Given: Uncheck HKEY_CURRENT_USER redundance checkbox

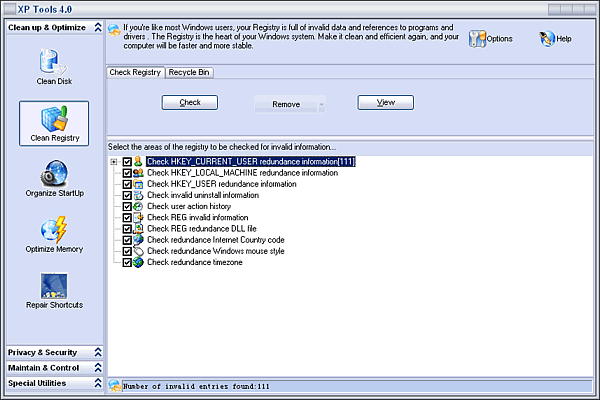Looking at the screenshot, I should point(127,162).
